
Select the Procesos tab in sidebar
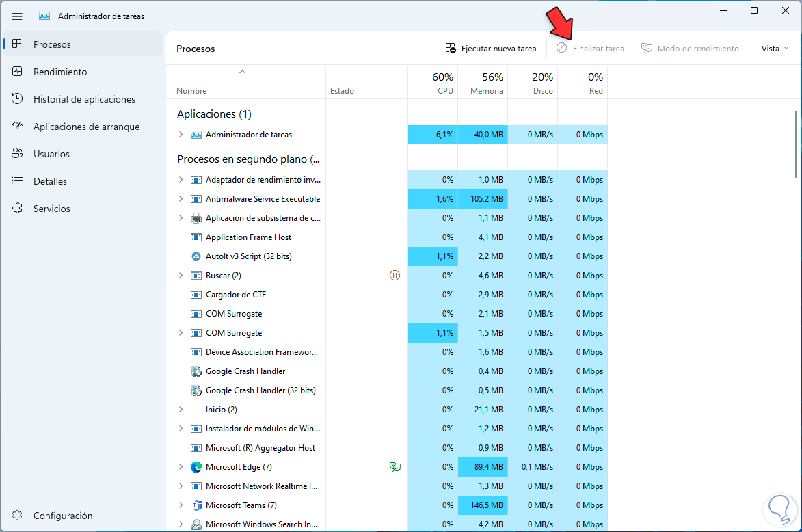click(x=82, y=44)
